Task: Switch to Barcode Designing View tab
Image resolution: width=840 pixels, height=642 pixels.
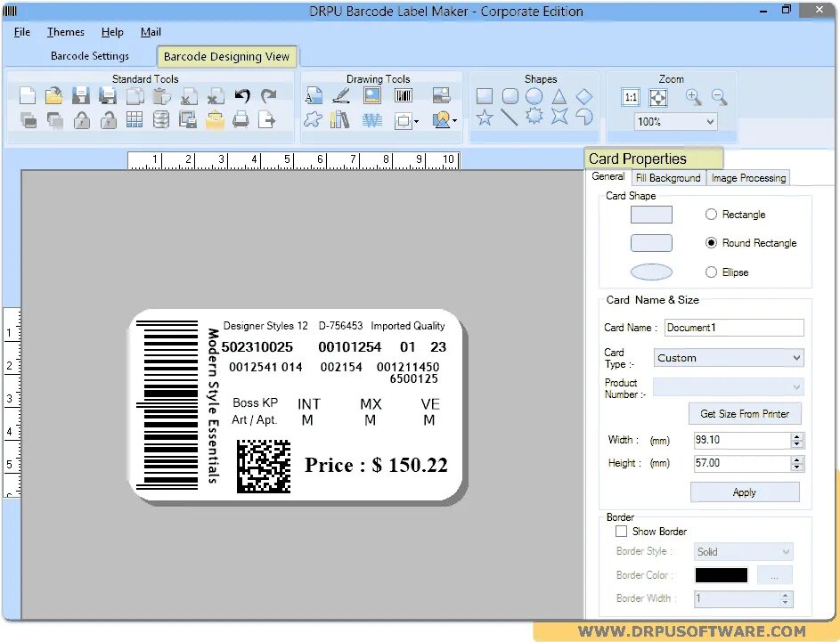Action: point(226,56)
